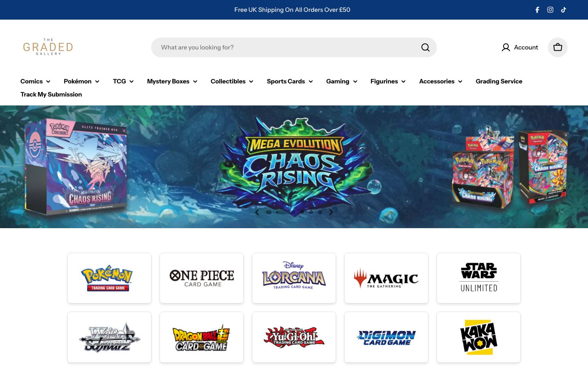Image resolution: width=588 pixels, height=368 pixels.
Task: Open the shopping bag cart
Action: [558, 47]
